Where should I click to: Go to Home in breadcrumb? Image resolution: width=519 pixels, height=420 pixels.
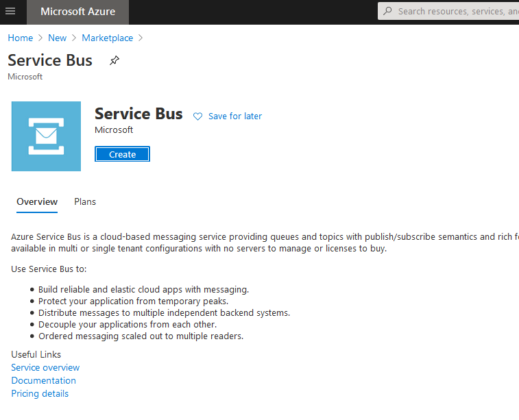coord(20,38)
